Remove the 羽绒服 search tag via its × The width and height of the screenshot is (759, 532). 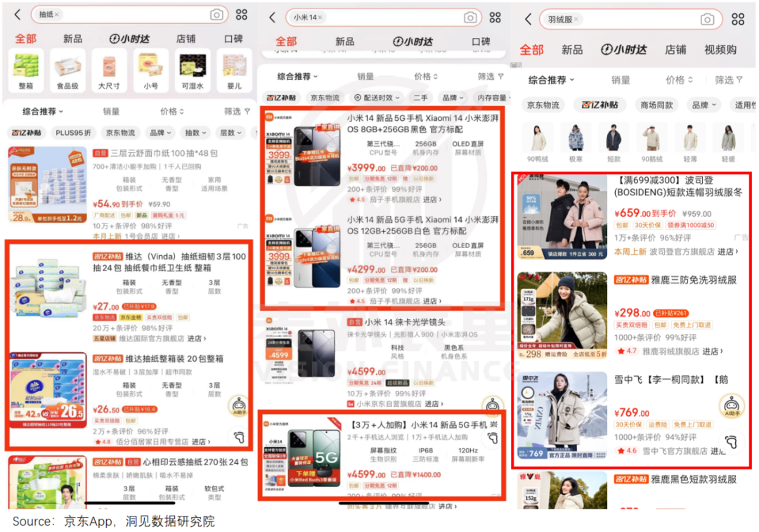(x=576, y=20)
